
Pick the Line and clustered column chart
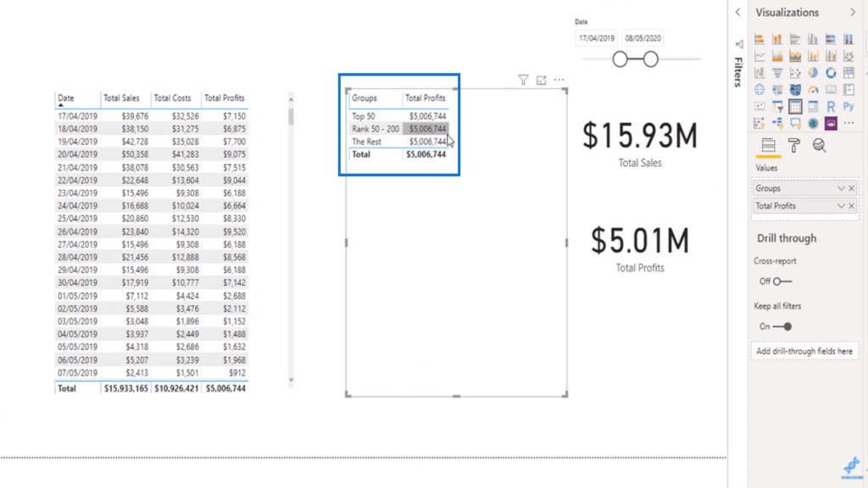coord(831,56)
